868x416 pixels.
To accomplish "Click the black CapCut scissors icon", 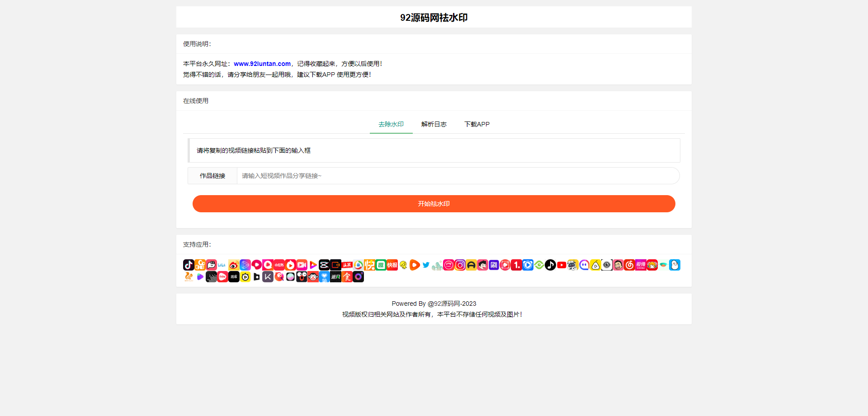I will tap(324, 265).
